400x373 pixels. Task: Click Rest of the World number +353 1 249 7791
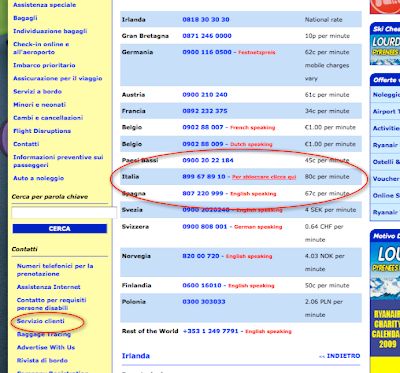[x=211, y=331]
